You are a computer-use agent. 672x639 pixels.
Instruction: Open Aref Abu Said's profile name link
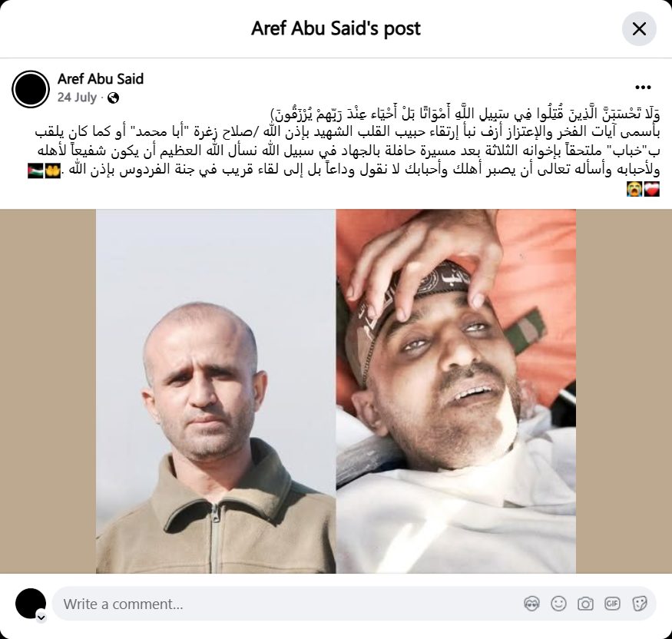pyautogui.click(x=101, y=79)
